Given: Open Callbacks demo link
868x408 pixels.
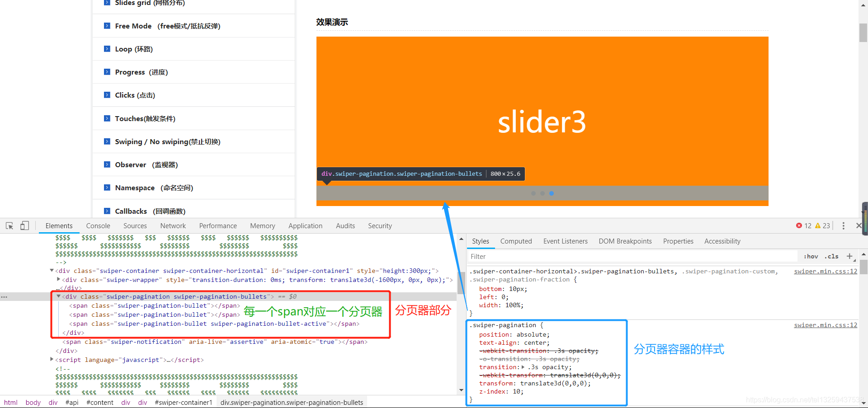Looking at the screenshot, I should [x=150, y=211].
